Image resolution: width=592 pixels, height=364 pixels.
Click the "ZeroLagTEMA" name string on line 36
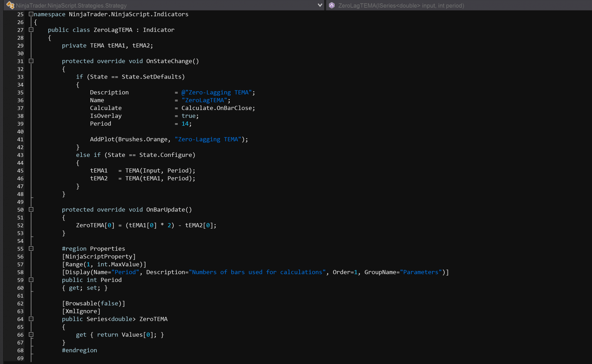pos(204,100)
